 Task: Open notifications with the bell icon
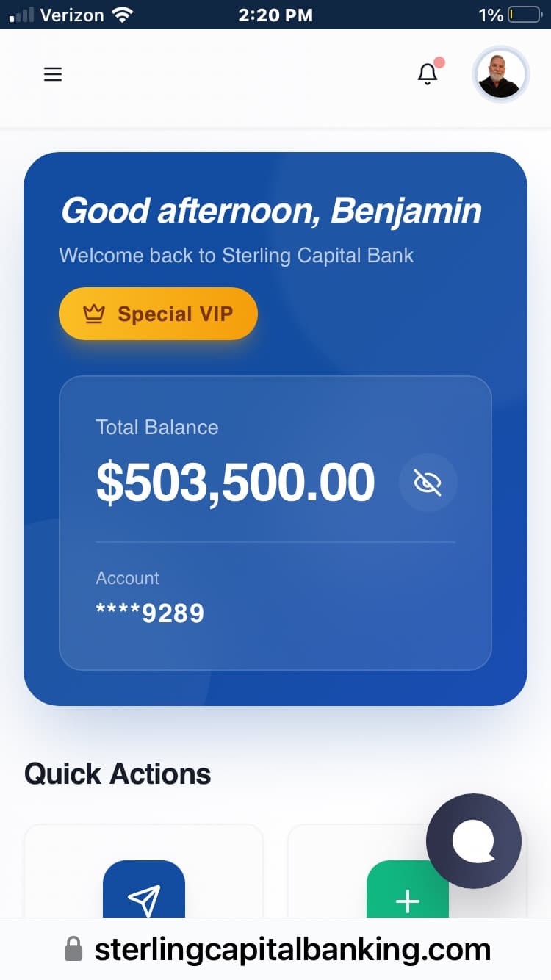pos(428,74)
